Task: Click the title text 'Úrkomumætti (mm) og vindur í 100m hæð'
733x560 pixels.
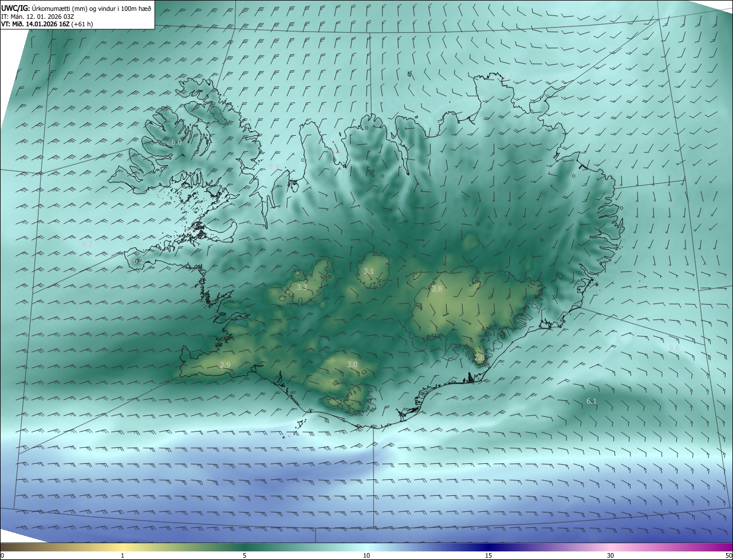Action: coord(90,9)
